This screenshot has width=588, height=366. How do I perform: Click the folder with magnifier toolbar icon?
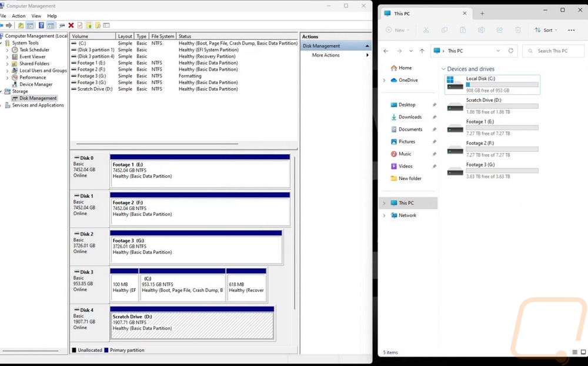click(98, 25)
